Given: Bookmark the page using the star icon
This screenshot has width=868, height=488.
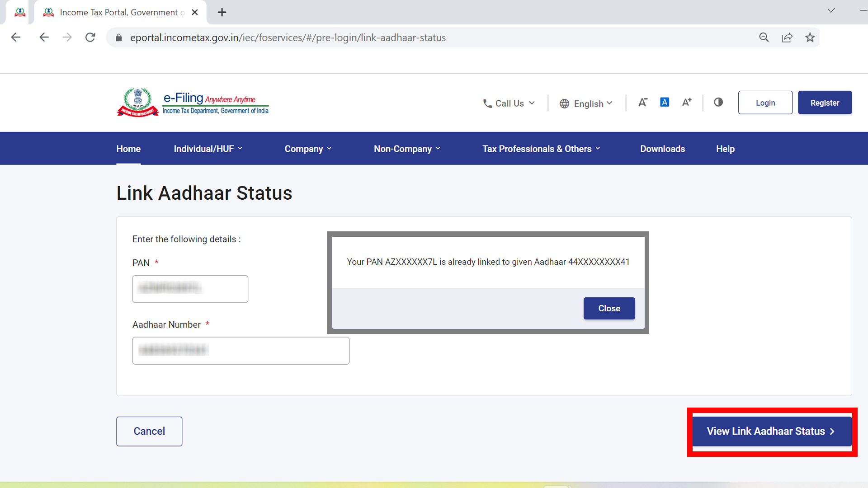Looking at the screenshot, I should 810,38.
